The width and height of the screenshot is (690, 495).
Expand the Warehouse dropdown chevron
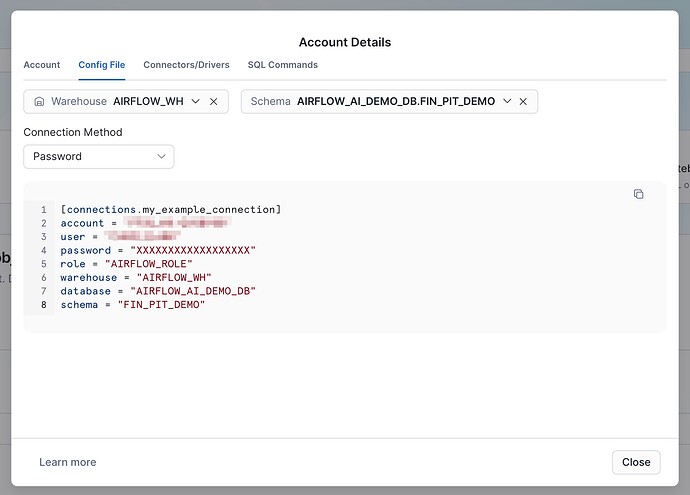click(x=195, y=101)
